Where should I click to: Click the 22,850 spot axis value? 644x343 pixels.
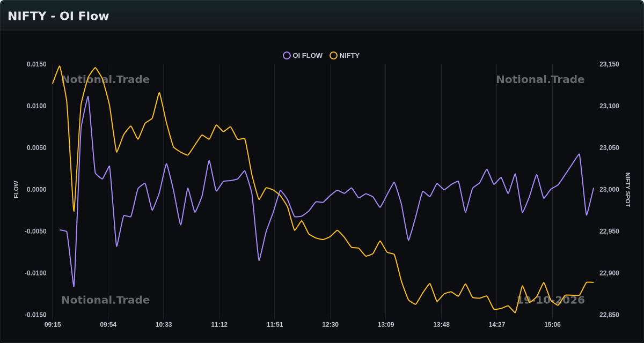click(x=609, y=315)
